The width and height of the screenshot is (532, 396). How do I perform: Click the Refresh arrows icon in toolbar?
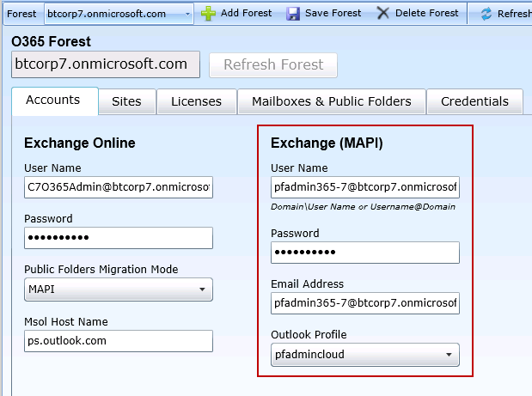pyautogui.click(x=486, y=13)
